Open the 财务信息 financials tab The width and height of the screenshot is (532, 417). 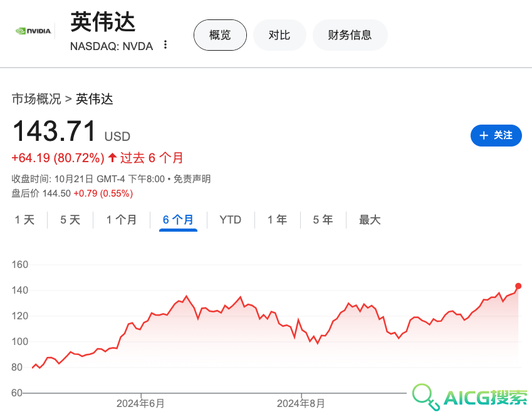coord(350,35)
